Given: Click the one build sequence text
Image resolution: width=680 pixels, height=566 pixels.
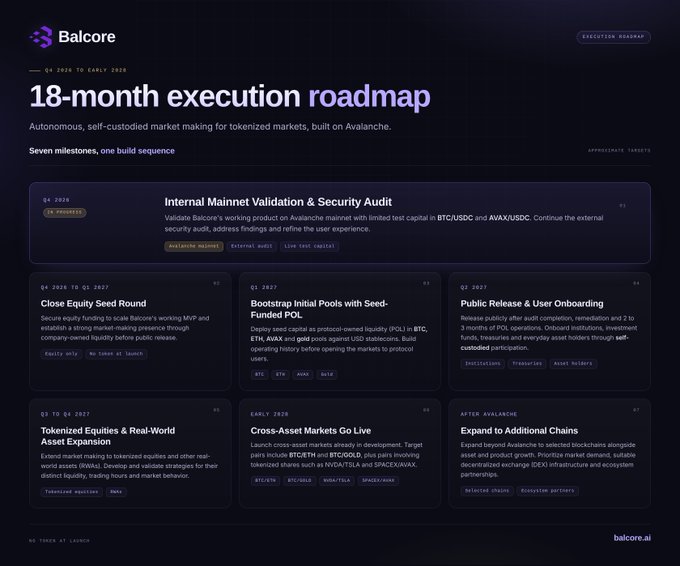Looking at the screenshot, I should 137,151.
